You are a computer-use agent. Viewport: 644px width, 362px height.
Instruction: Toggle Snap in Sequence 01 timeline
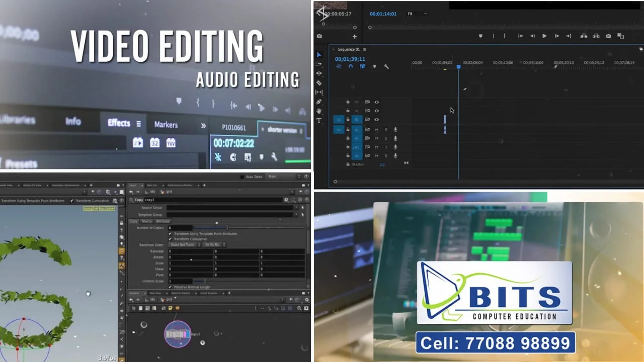(x=351, y=66)
